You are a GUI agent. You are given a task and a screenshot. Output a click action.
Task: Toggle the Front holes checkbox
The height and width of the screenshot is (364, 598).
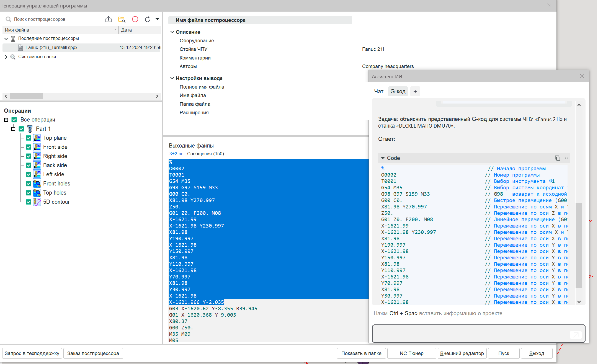point(29,184)
